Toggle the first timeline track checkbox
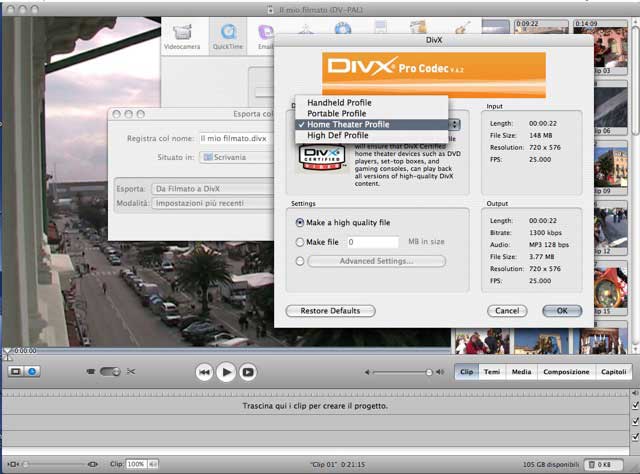Image resolution: width=640 pixels, height=474 pixels. click(x=636, y=405)
